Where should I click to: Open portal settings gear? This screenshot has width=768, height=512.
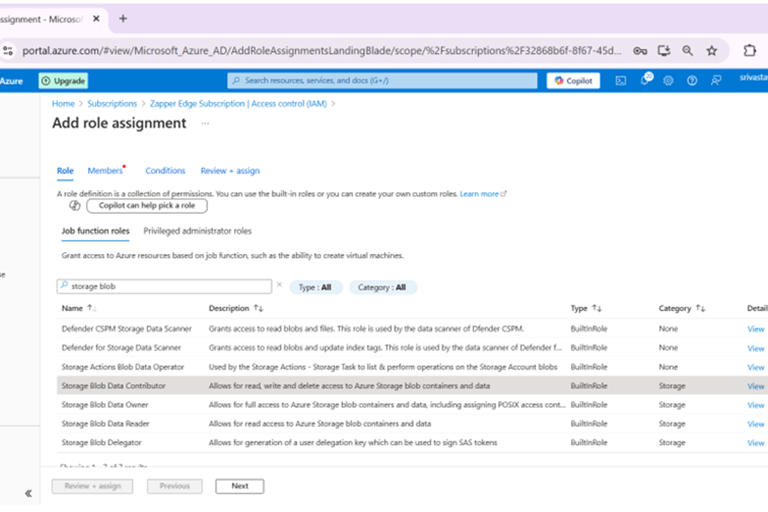point(668,81)
